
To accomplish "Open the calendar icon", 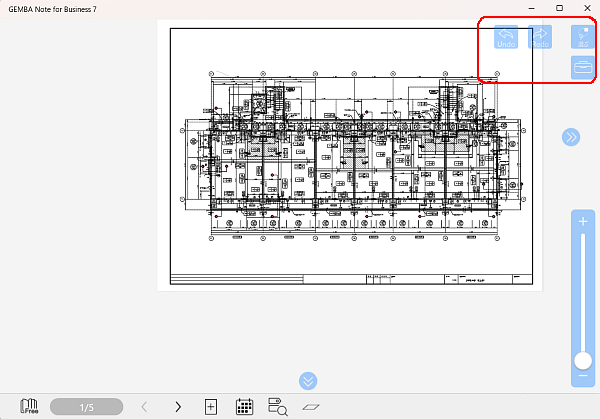I will click(x=244, y=407).
